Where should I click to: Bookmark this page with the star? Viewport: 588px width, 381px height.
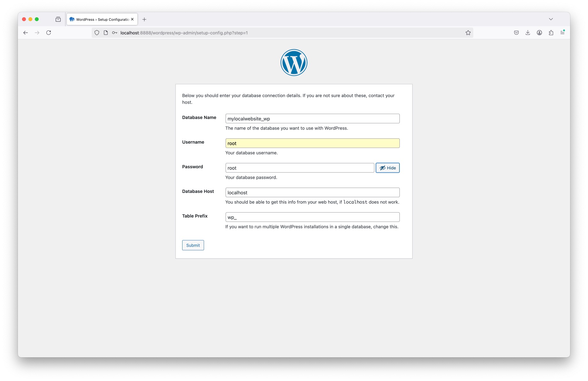[468, 33]
